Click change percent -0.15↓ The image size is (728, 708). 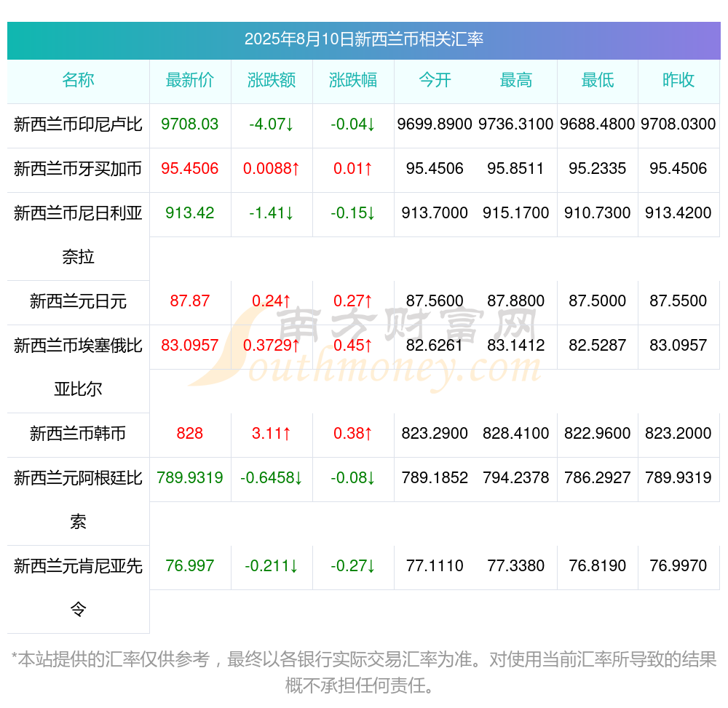click(353, 213)
